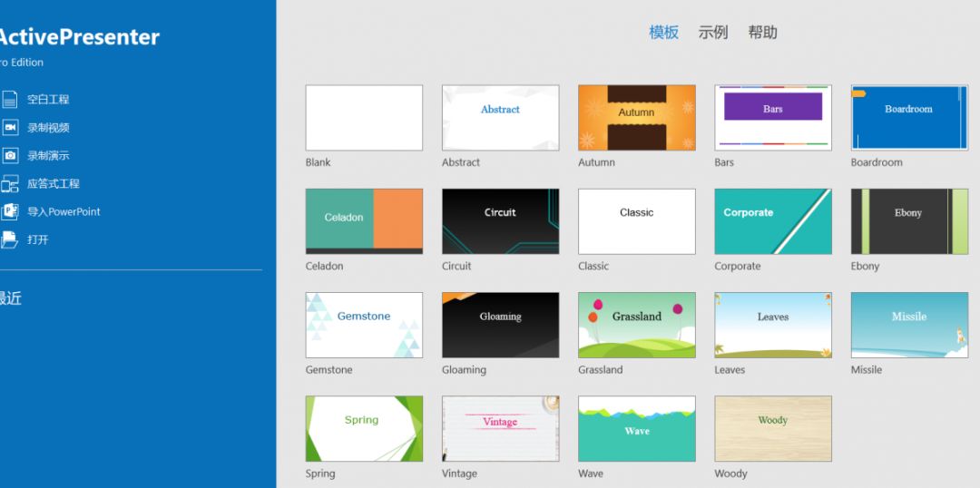Switch to the 示例 tab
This screenshot has height=488, width=980.
pos(713,33)
